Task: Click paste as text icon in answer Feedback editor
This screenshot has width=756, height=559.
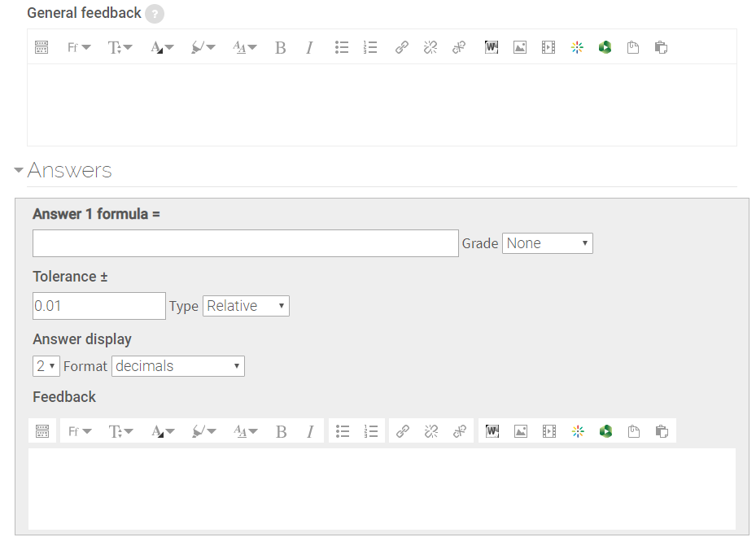Action: (x=634, y=431)
